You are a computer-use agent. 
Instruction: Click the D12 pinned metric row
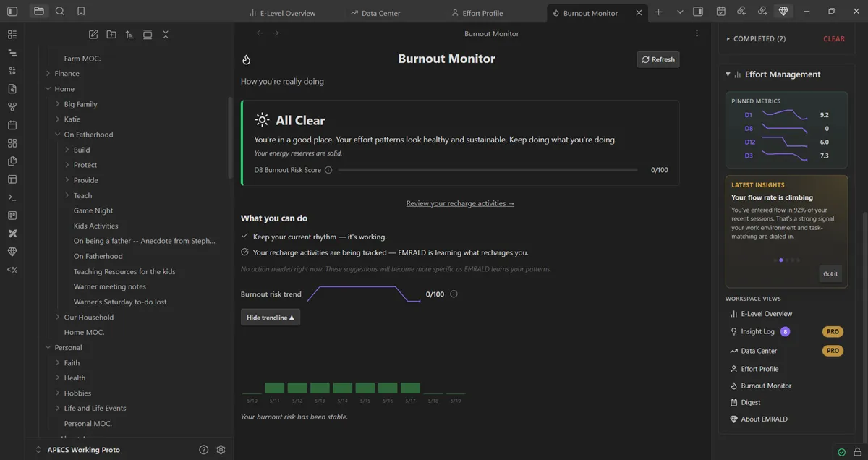click(787, 142)
